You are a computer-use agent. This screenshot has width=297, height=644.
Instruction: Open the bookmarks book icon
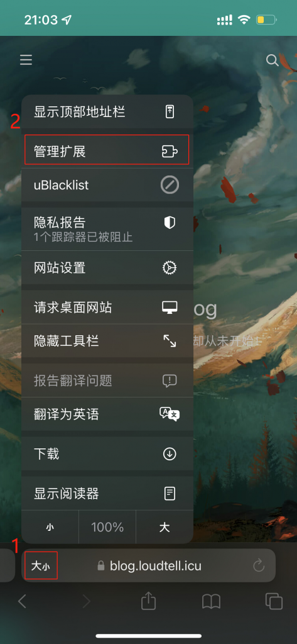(211, 602)
